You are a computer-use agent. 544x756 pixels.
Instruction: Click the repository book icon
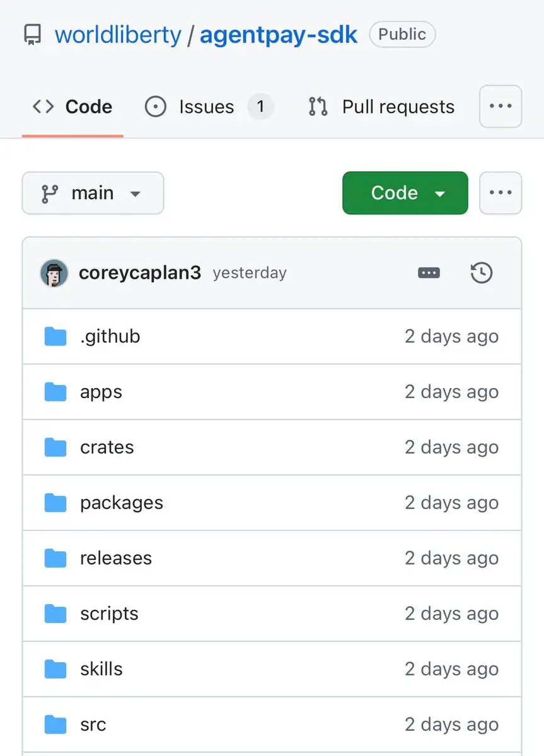(x=32, y=35)
